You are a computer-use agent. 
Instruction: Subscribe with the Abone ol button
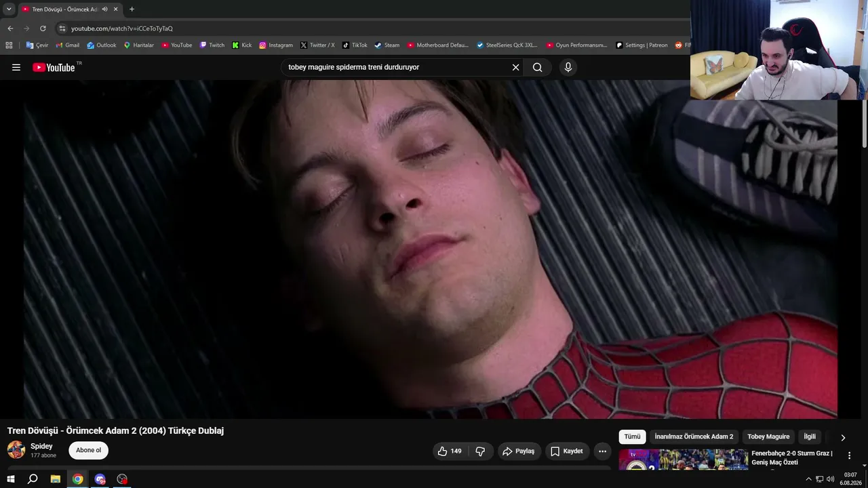pyautogui.click(x=88, y=450)
